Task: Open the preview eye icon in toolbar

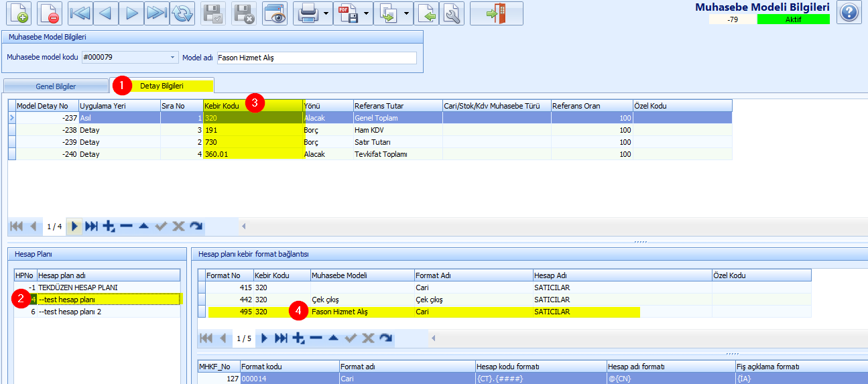Action: 275,13
